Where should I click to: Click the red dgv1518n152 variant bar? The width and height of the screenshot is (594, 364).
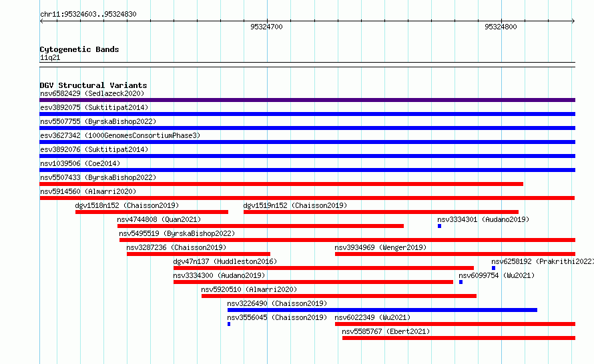coord(152,212)
